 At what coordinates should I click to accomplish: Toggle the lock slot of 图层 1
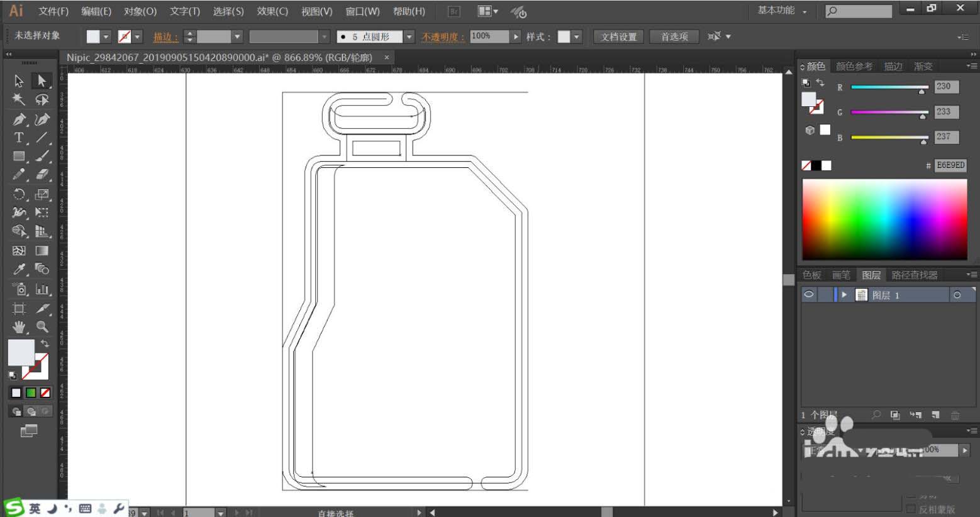pyautogui.click(x=825, y=294)
